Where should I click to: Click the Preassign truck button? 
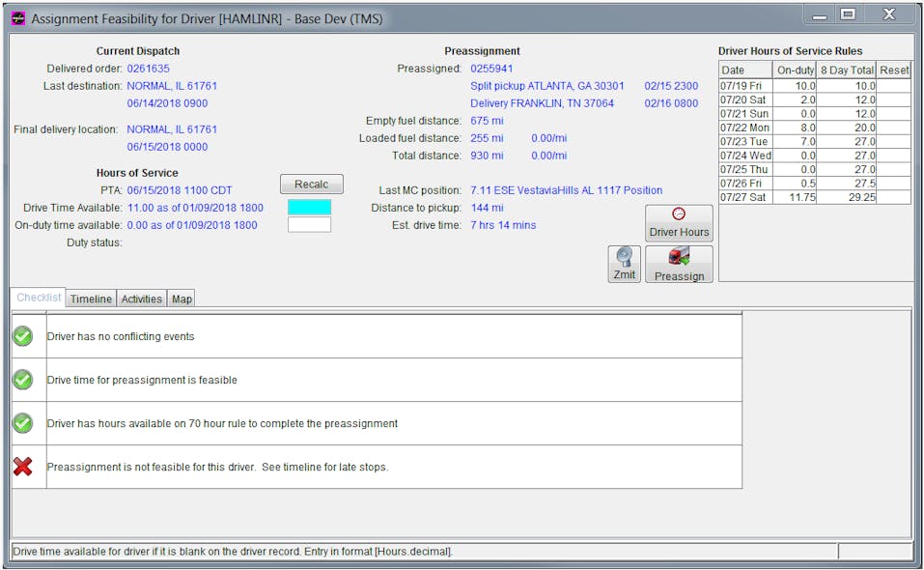pos(679,264)
